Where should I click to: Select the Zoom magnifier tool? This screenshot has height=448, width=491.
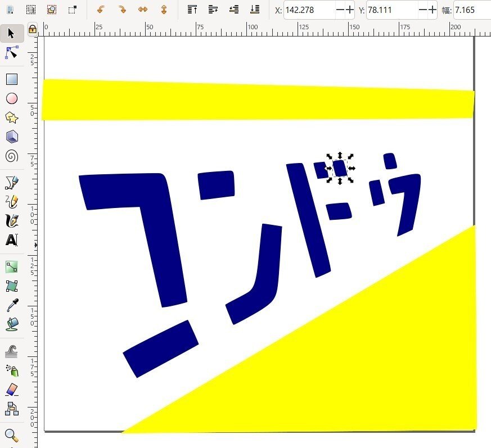coord(12,436)
